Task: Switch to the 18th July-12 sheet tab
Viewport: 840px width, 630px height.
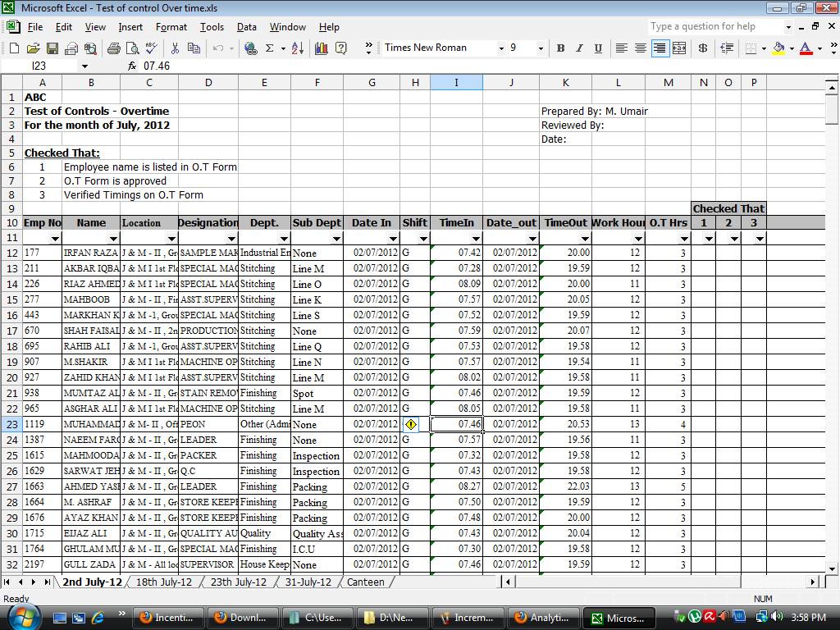Action: pyautogui.click(x=163, y=582)
